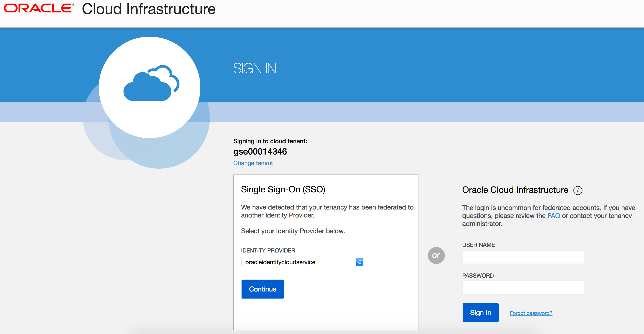This screenshot has height=334, width=644.
Task: Click the Sign In button
Action: tap(481, 313)
